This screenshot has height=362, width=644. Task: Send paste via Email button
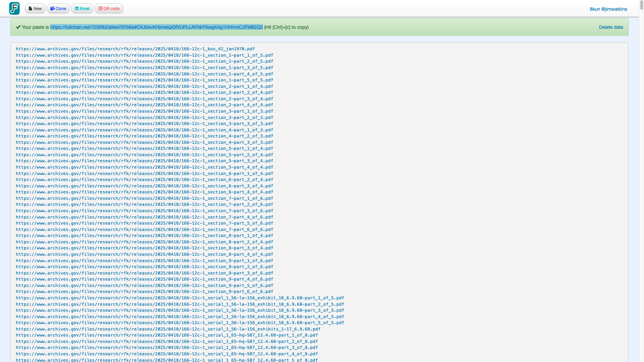(82, 9)
